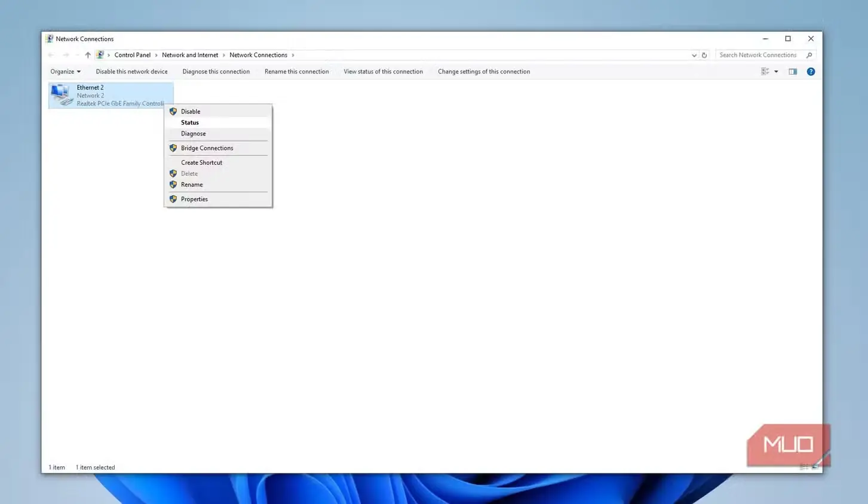Click the address bar location icon
Viewport: 868px width, 504px height.
(x=100, y=55)
